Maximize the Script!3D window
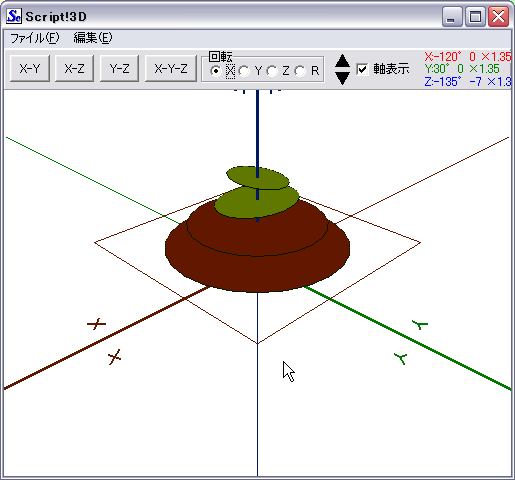The height and width of the screenshot is (480, 515). pyautogui.click(x=475, y=16)
